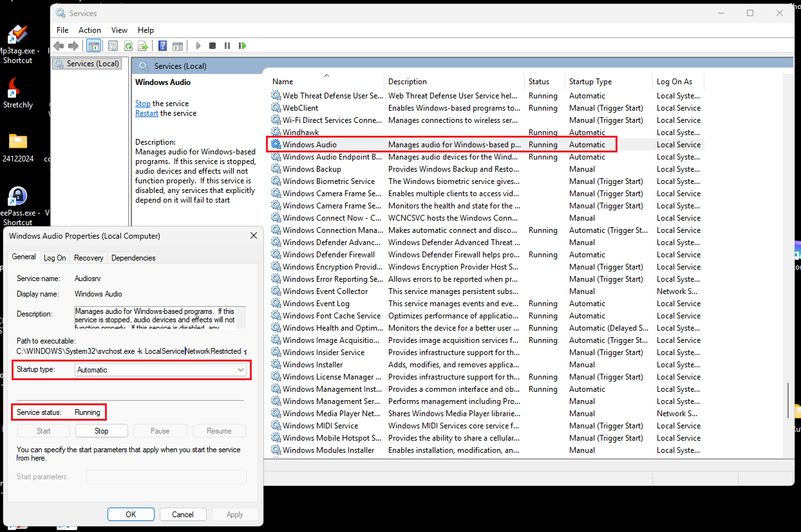The width and height of the screenshot is (801, 532).
Task: Click the services list vertical scrollbar thumb
Action: [788, 399]
